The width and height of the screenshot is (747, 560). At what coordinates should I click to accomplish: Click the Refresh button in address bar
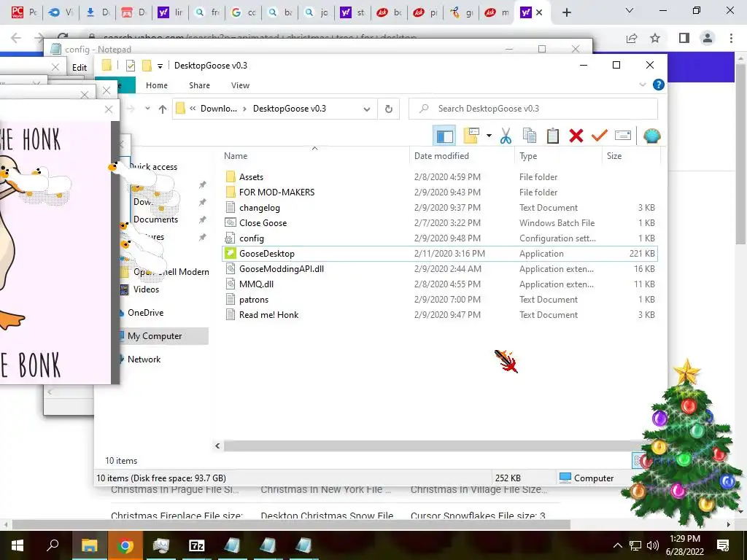pos(389,109)
